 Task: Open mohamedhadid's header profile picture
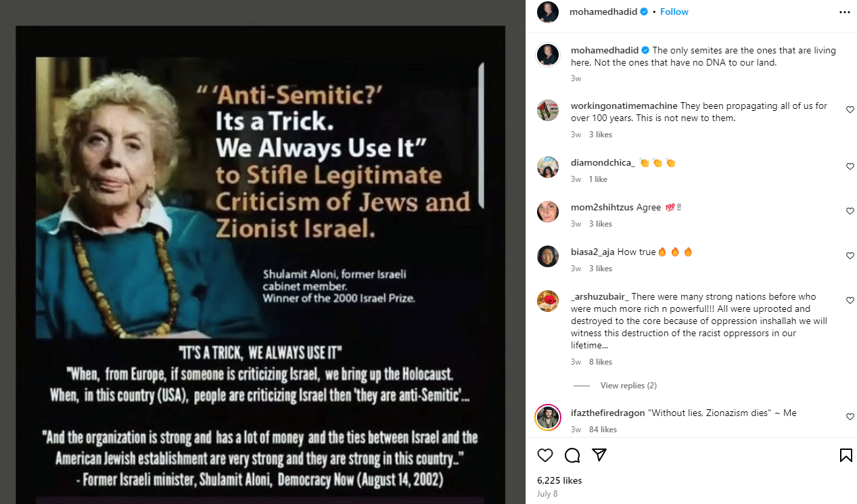[548, 12]
